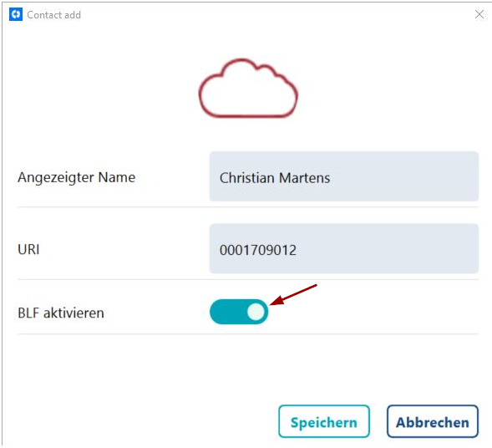Click the BLF aktivieren label
This screenshot has height=448, width=492.
tap(61, 313)
